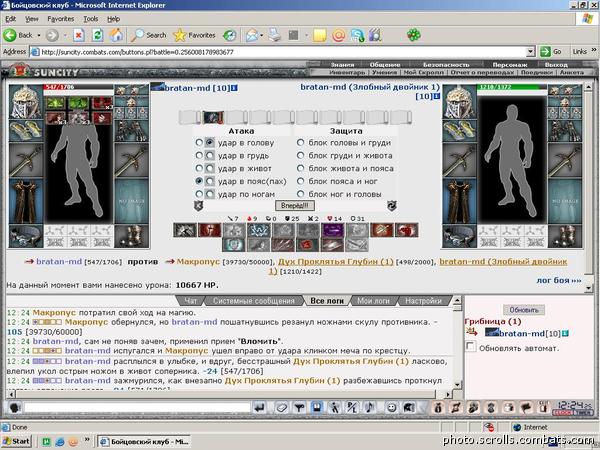Click the chat message input field

tap(137, 408)
